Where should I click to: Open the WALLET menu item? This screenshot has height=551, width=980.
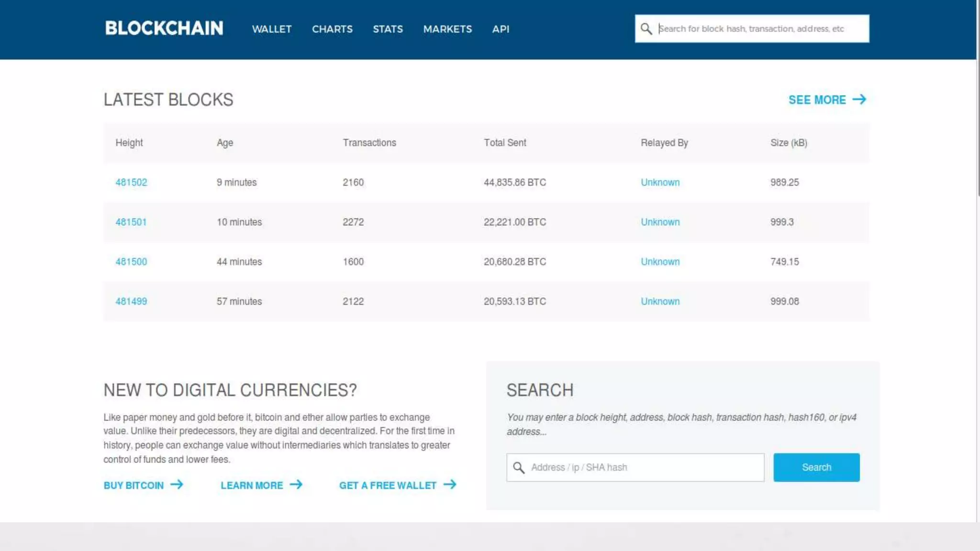272,29
